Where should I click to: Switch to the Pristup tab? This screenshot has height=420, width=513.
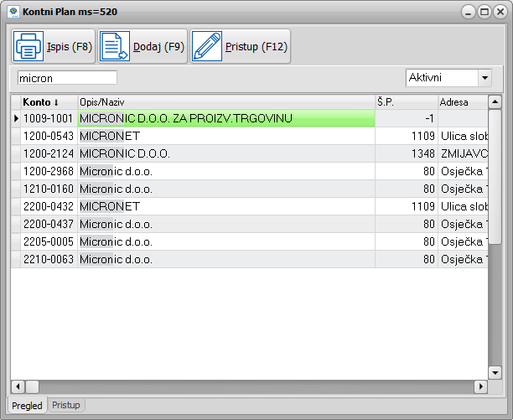[66, 405]
